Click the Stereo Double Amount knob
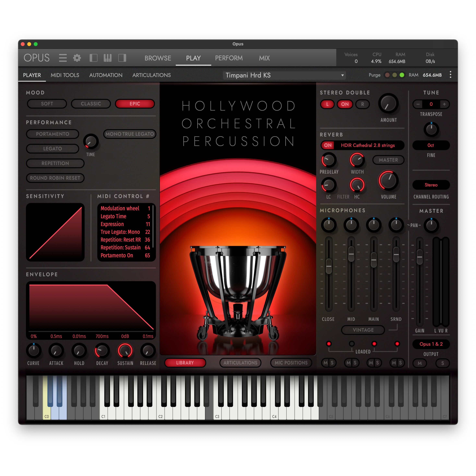476x476 pixels. [x=389, y=103]
